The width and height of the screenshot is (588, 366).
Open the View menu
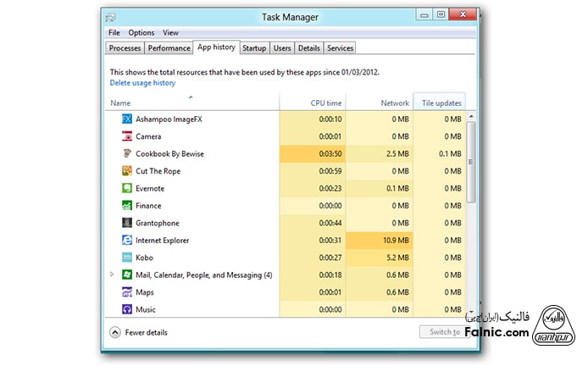170,33
